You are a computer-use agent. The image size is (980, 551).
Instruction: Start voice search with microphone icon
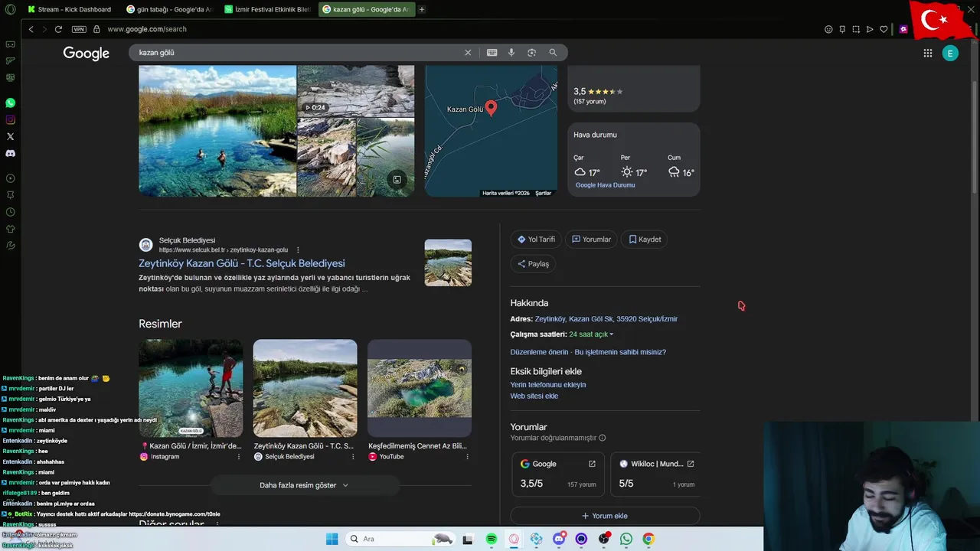(x=511, y=53)
